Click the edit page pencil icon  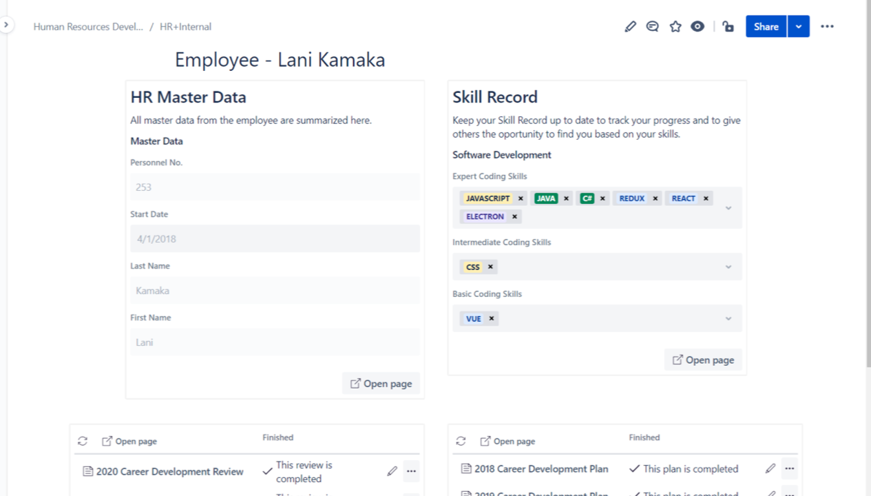(630, 27)
